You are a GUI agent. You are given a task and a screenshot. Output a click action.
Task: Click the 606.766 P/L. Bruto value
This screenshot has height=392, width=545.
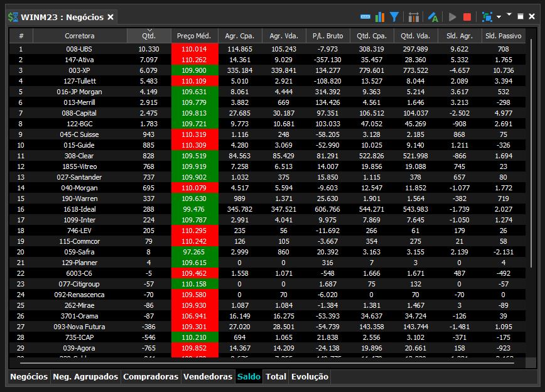tap(327, 209)
